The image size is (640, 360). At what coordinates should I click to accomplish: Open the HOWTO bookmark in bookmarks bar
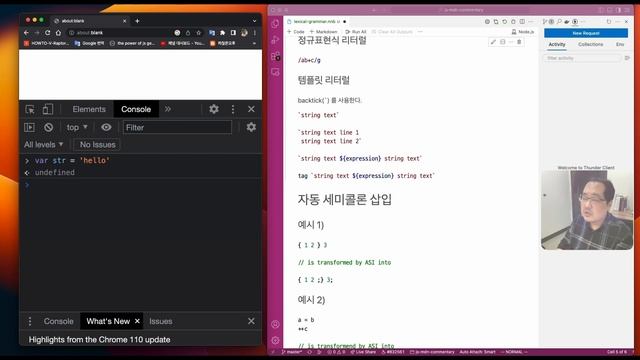tap(46, 43)
